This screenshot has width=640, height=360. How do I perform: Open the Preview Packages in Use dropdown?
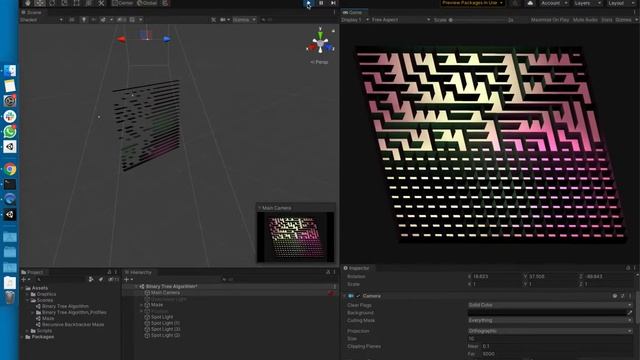coord(472,3)
